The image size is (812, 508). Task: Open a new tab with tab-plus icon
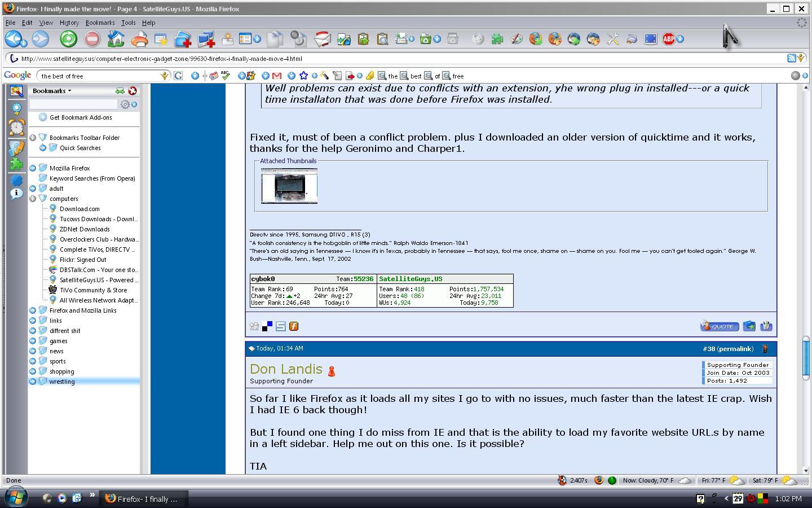(183, 39)
